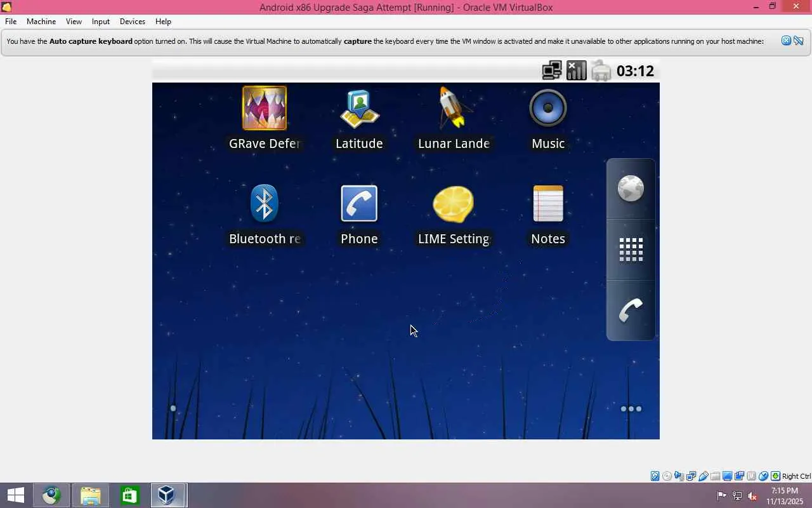Open the globe browser on Windows taskbar
This screenshot has width=812, height=508.
(52, 495)
